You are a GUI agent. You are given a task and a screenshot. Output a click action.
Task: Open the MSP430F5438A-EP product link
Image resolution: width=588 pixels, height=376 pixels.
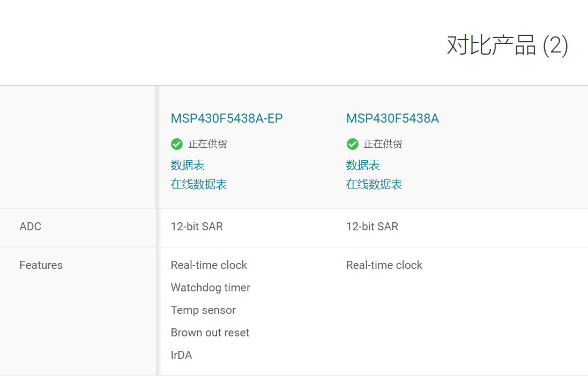tap(227, 118)
